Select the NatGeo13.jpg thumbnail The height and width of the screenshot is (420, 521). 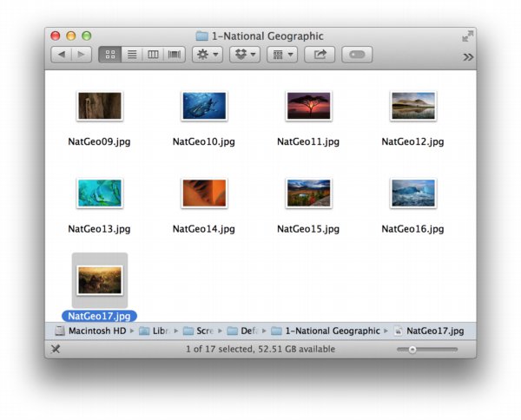(x=99, y=193)
